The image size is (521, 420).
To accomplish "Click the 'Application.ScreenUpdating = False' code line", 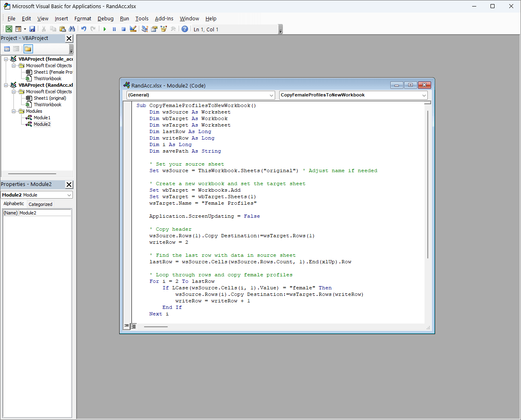I will click(204, 216).
